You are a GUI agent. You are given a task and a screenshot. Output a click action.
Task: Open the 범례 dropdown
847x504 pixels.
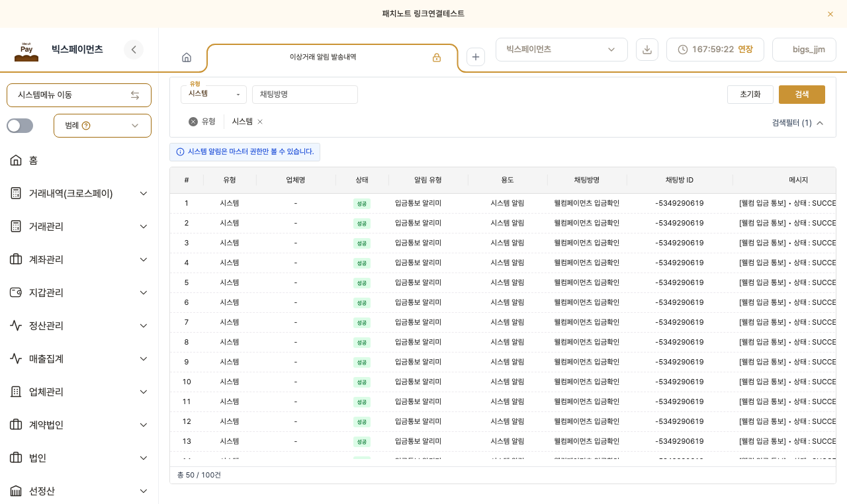(103, 126)
